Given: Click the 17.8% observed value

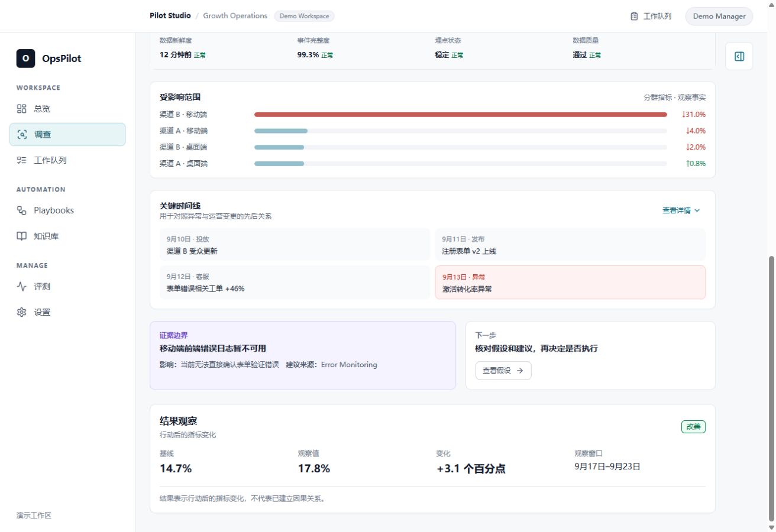Looking at the screenshot, I should (x=314, y=469).
